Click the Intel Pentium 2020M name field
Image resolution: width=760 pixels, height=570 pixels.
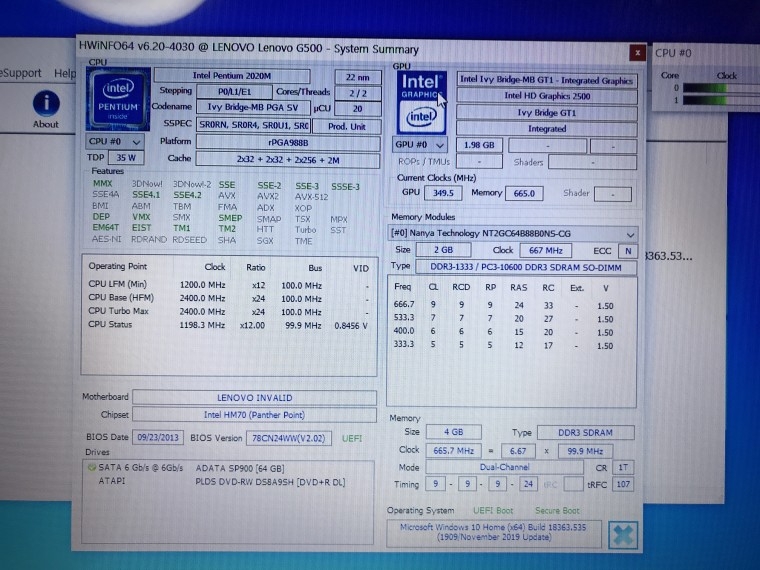(x=232, y=76)
